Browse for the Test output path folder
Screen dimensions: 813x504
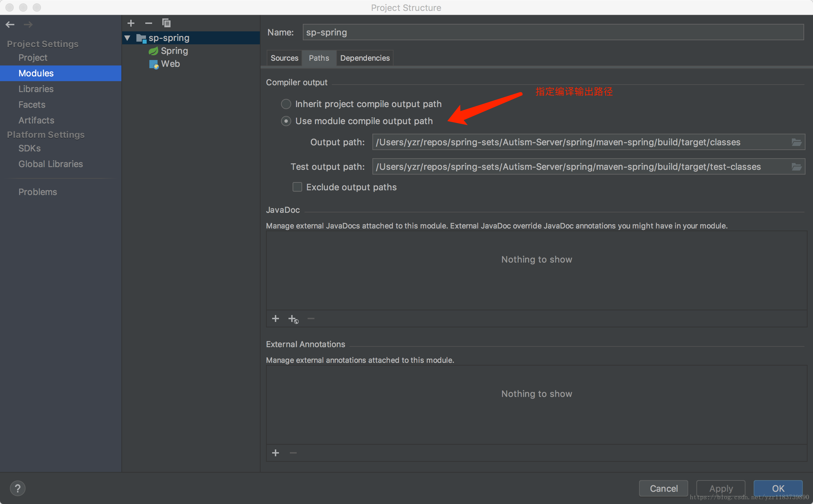tap(797, 166)
